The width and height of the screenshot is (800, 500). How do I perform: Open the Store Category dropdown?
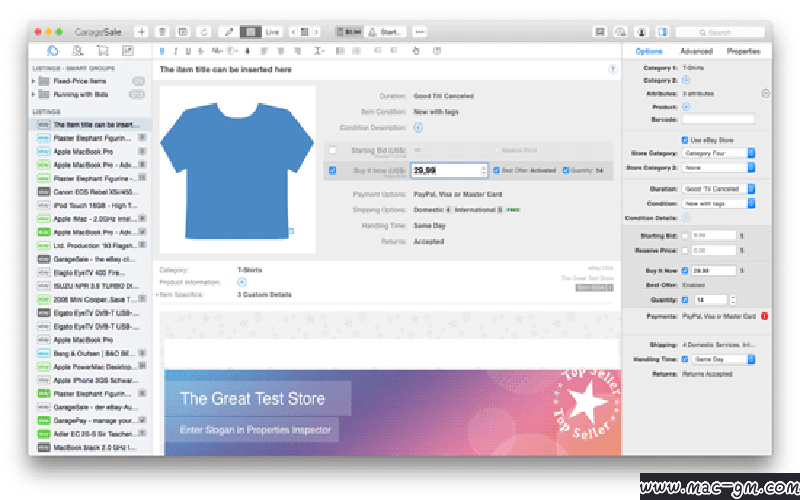[x=718, y=153]
